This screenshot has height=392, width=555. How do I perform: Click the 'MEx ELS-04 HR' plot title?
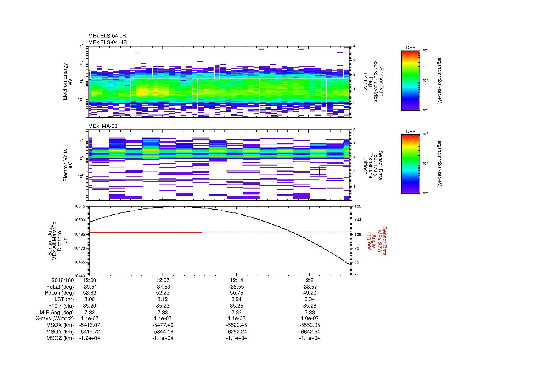click(107, 42)
